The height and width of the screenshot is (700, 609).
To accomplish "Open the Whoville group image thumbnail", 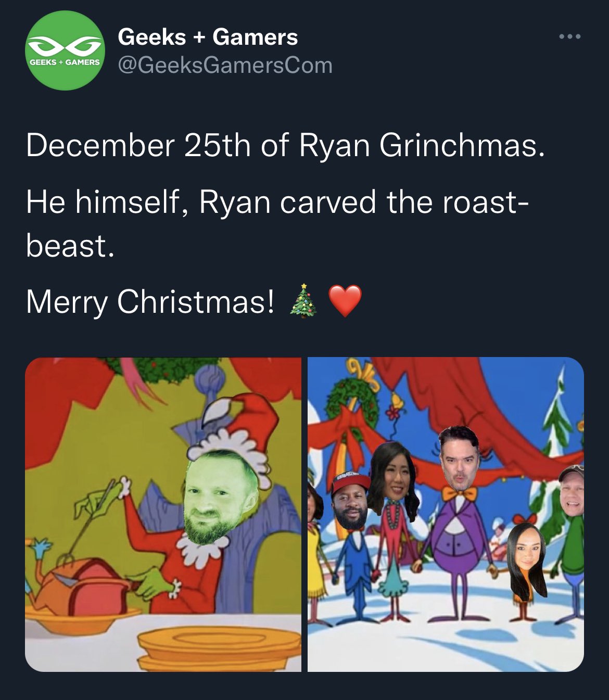I will click(446, 514).
